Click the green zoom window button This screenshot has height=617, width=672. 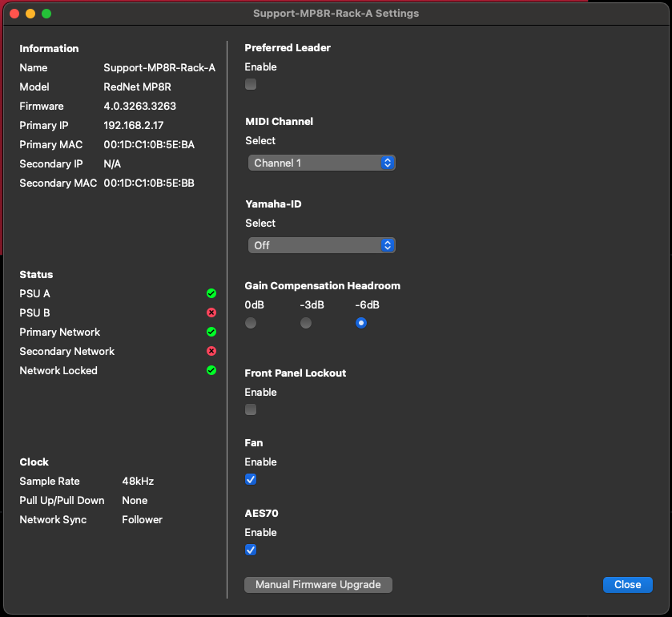coord(46,14)
